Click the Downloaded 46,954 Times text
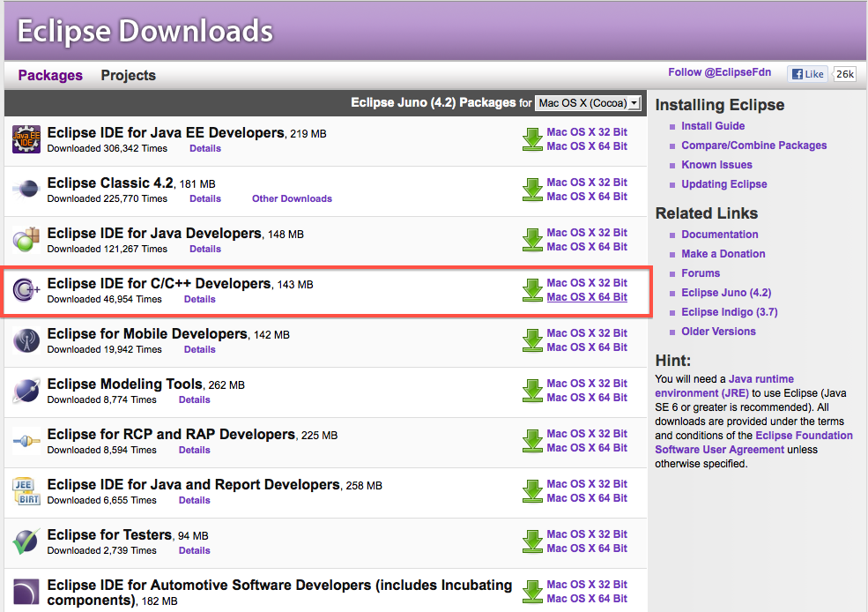868x612 pixels. pos(104,299)
